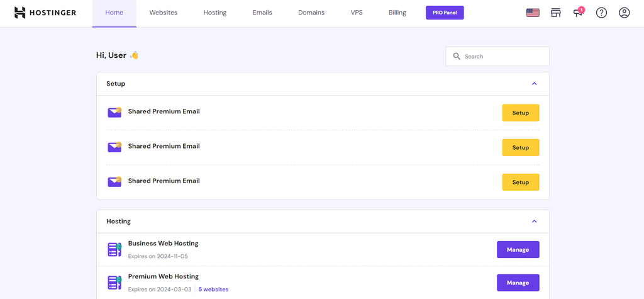Manage the Business Web Hosting plan

pos(518,249)
